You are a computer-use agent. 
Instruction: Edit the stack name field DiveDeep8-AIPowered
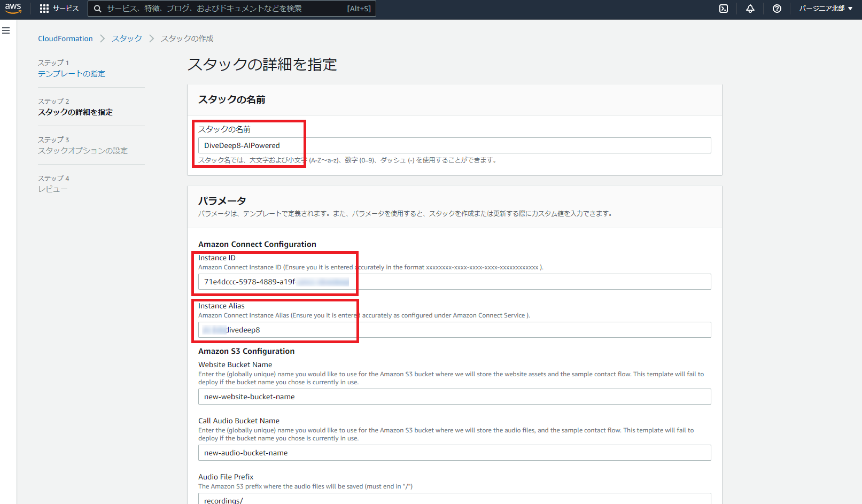pos(454,145)
